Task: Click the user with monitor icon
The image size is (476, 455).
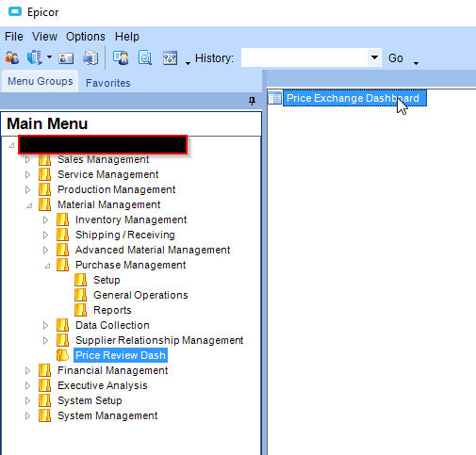Action: (x=121, y=58)
